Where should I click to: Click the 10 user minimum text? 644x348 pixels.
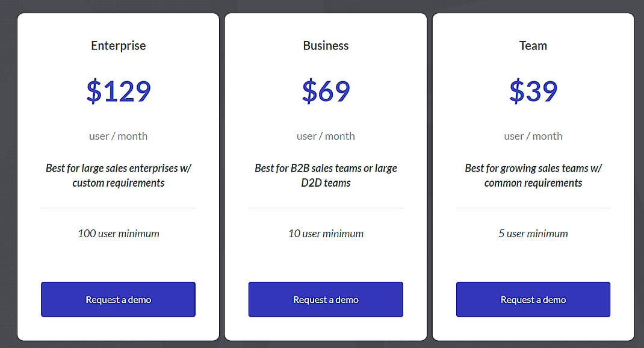326,233
